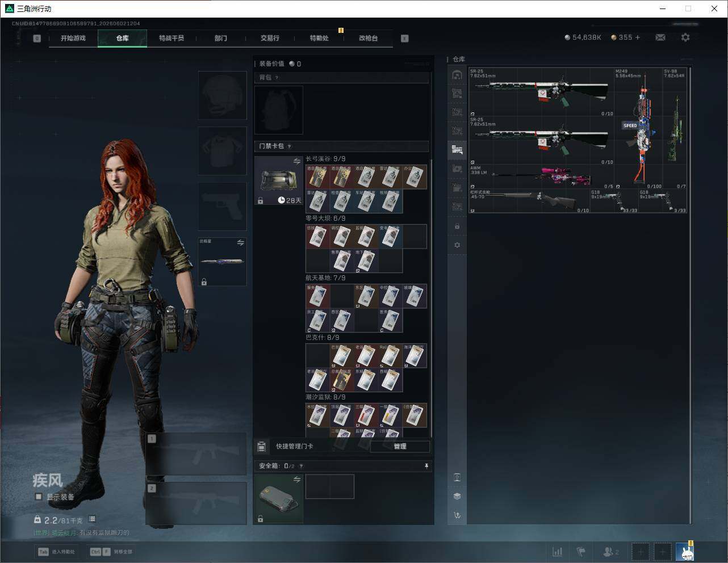Click the plus icon next to 355
This screenshot has width=728, height=563.
click(637, 37)
